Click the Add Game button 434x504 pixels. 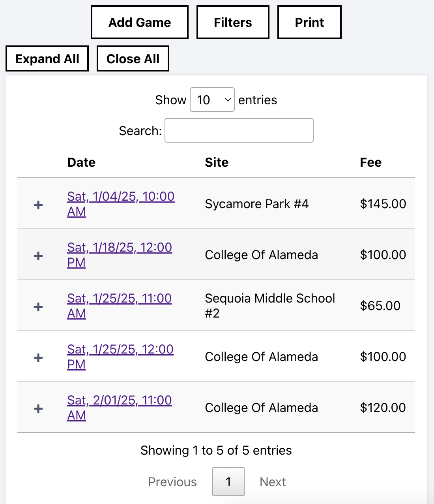point(140,22)
